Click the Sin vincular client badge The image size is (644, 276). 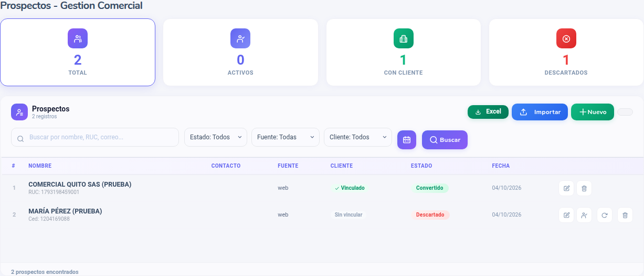click(348, 214)
